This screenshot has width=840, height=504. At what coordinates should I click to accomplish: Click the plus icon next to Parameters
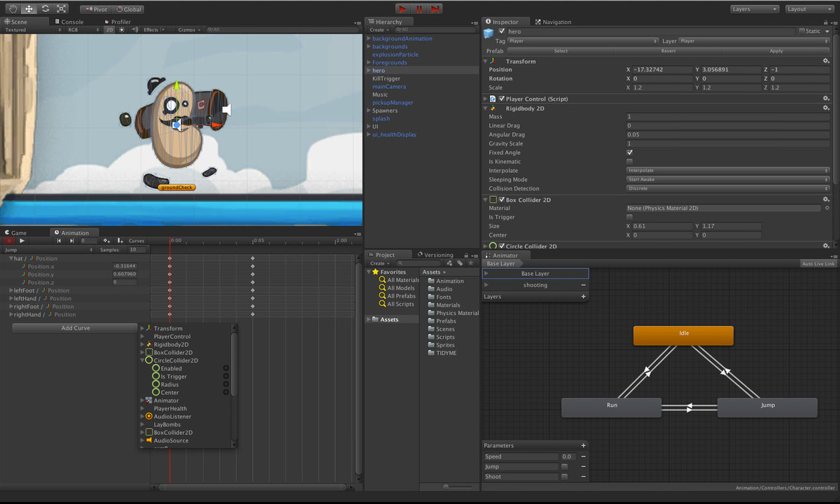pyautogui.click(x=583, y=445)
